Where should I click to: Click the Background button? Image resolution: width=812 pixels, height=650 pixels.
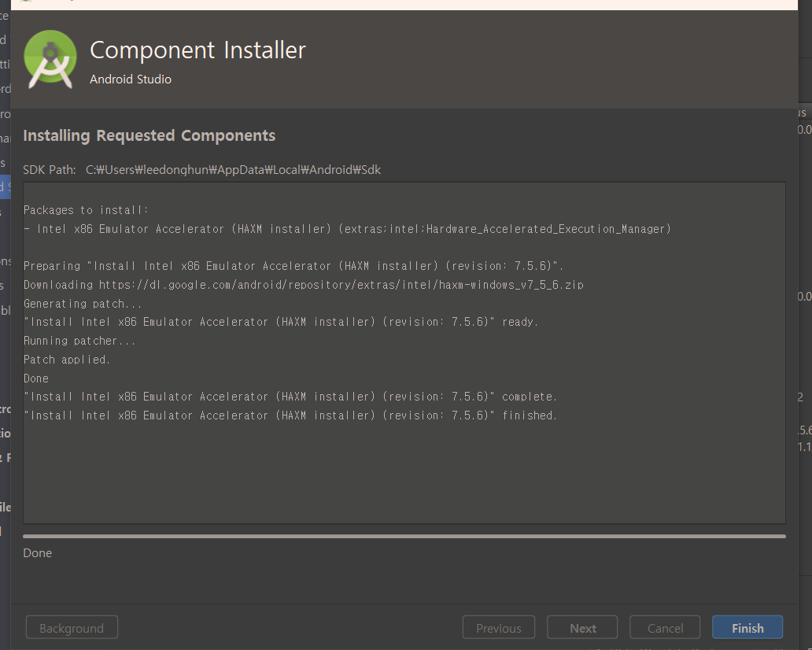[72, 628]
